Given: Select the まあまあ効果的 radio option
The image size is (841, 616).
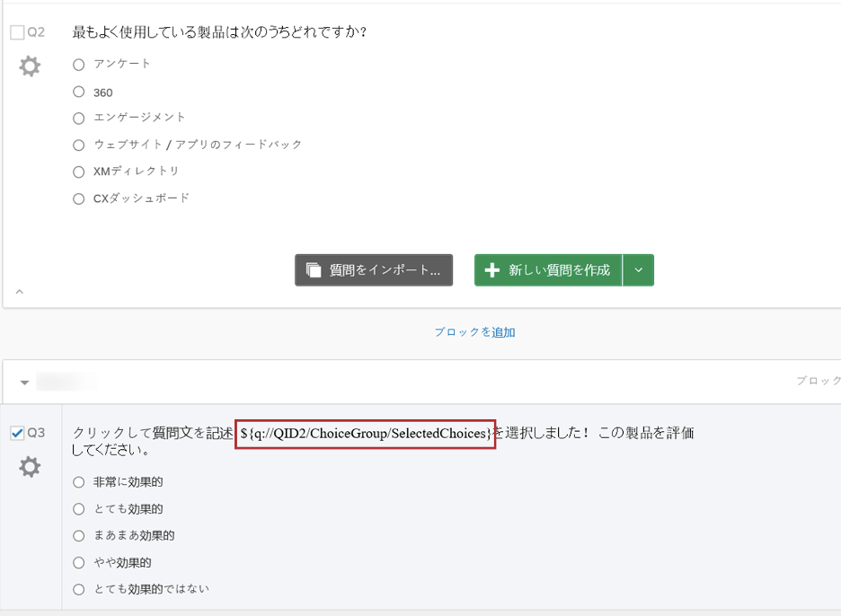Looking at the screenshot, I should [79, 535].
